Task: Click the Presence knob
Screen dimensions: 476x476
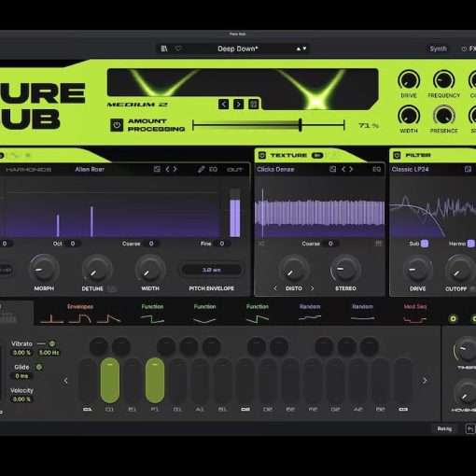Action: point(444,116)
